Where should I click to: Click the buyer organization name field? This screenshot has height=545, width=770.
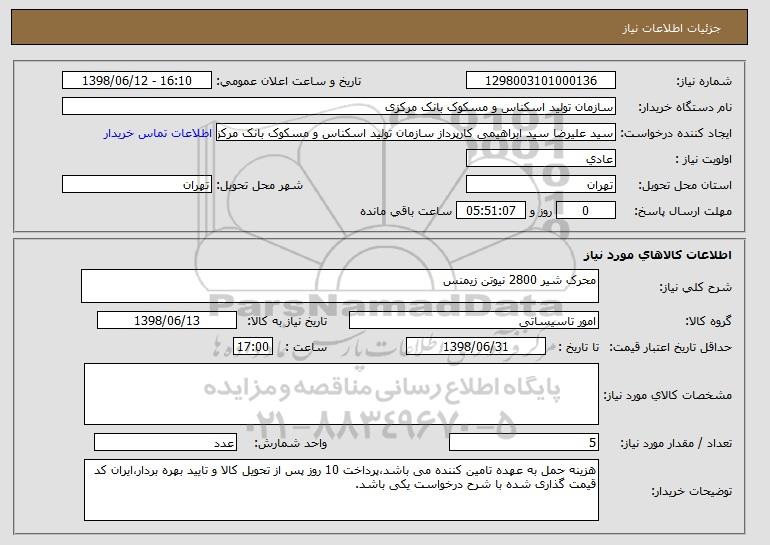coord(339,107)
